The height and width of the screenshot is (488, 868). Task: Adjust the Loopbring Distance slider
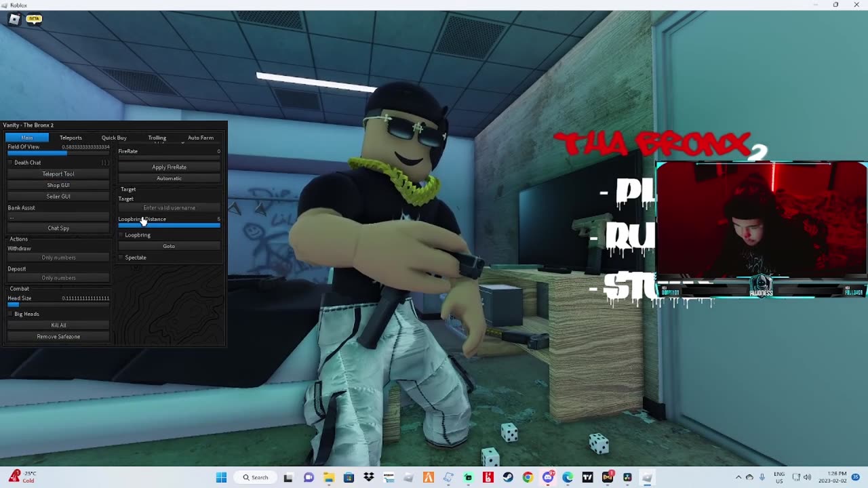pyautogui.click(x=170, y=225)
